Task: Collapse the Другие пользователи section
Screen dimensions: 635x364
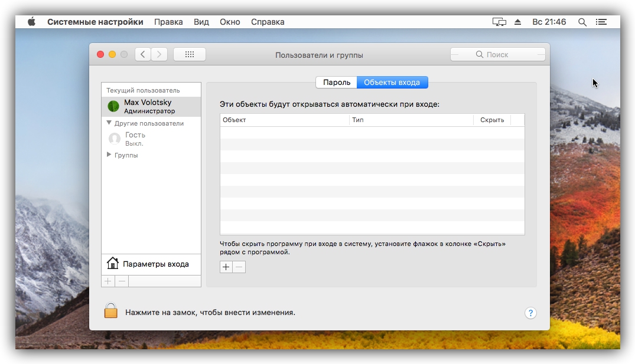Action: 109,123
